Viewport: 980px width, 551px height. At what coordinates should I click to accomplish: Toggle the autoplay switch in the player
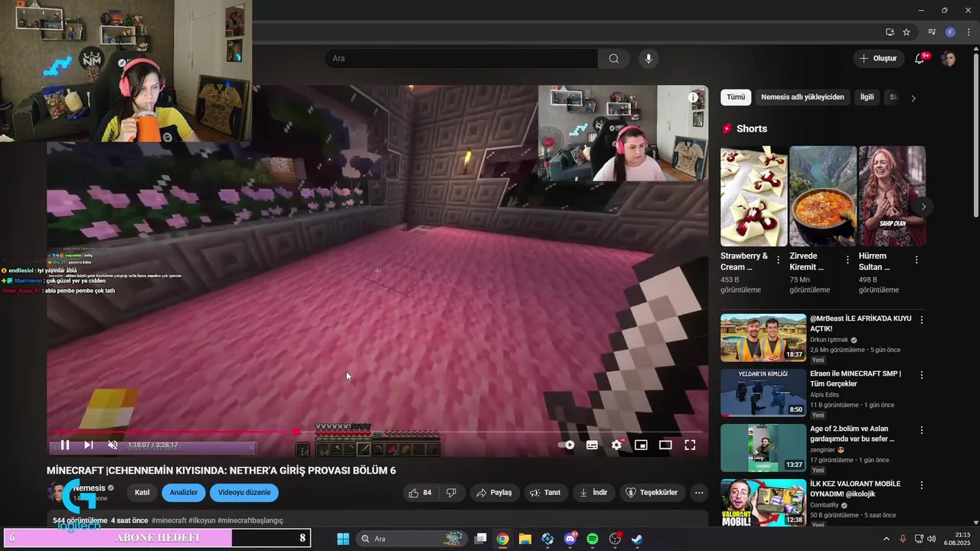(567, 445)
